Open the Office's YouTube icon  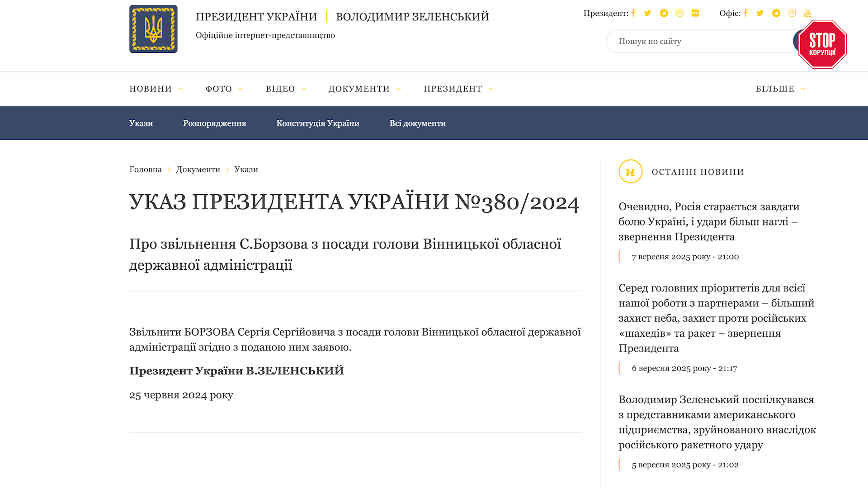807,13
